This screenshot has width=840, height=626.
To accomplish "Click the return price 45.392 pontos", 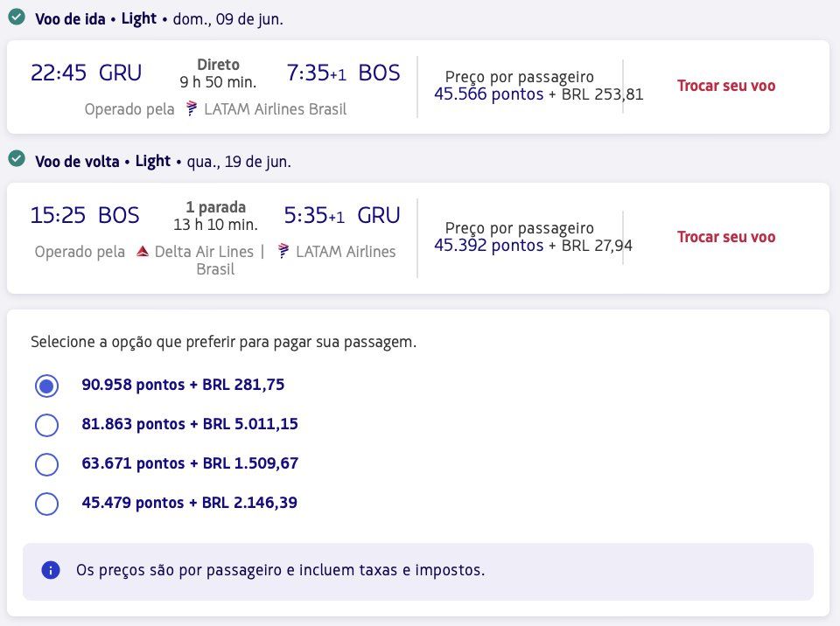I will click(488, 246).
